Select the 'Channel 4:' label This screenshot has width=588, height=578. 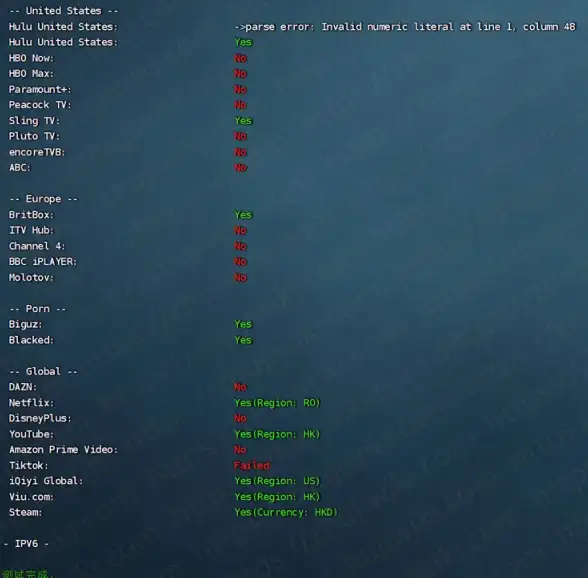pyautogui.click(x=37, y=246)
